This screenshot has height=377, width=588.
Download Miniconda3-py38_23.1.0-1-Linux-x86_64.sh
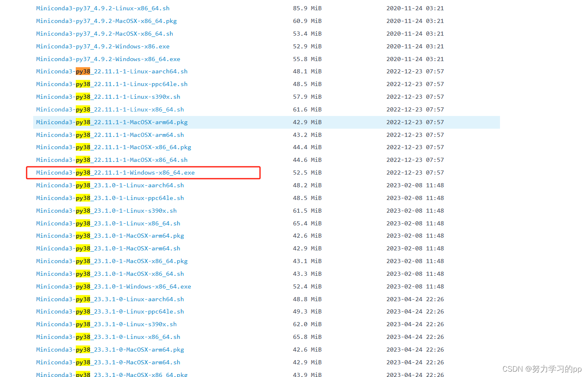coord(108,223)
